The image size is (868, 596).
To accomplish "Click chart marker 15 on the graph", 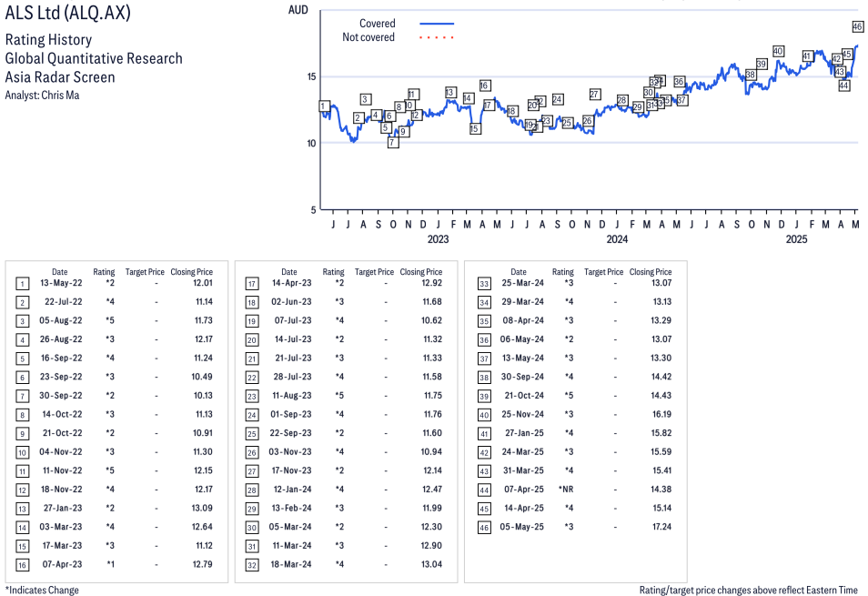I will (x=474, y=129).
